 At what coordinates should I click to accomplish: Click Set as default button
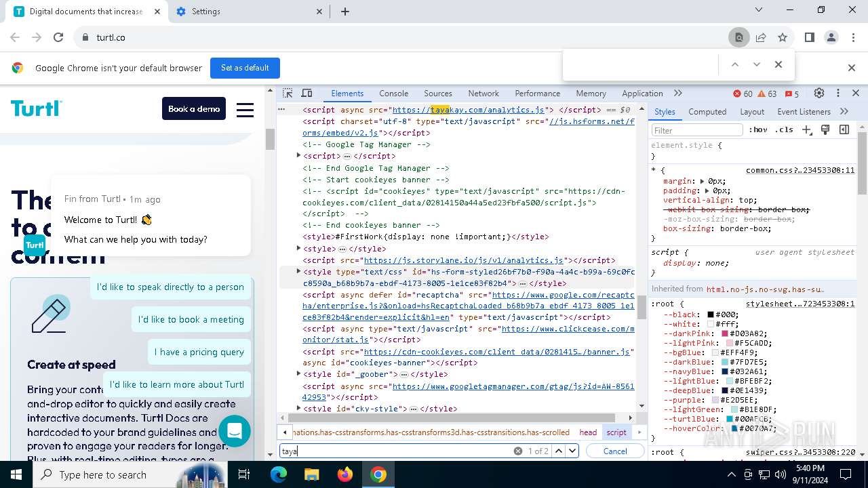[245, 68]
